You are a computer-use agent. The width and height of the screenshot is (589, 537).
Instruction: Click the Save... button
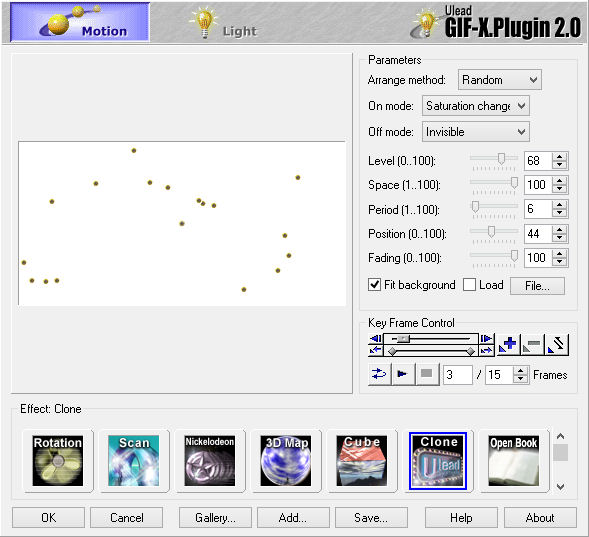coord(371,518)
